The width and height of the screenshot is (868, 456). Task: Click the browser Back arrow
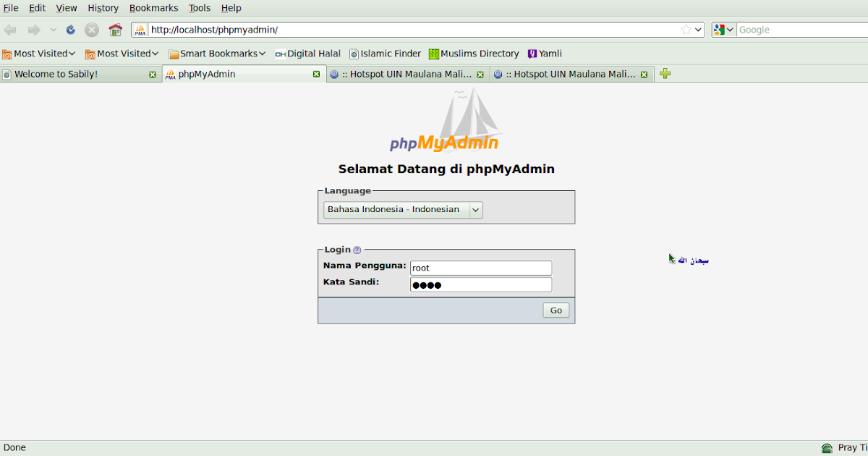10,30
